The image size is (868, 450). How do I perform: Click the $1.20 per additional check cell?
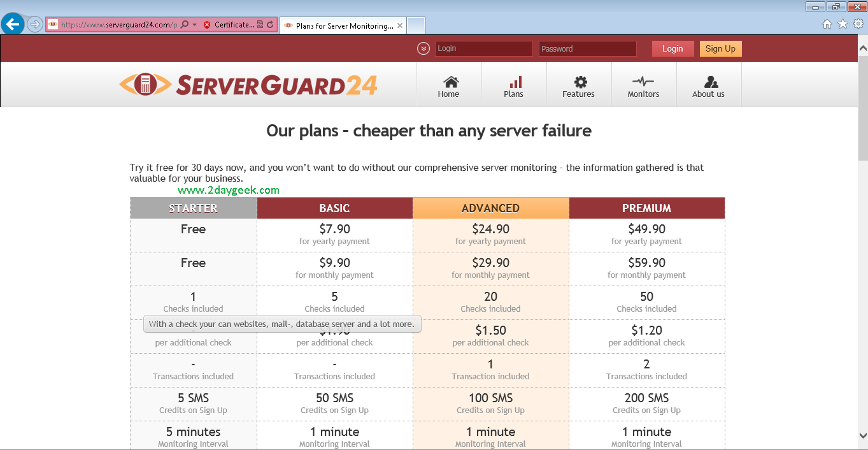point(647,336)
